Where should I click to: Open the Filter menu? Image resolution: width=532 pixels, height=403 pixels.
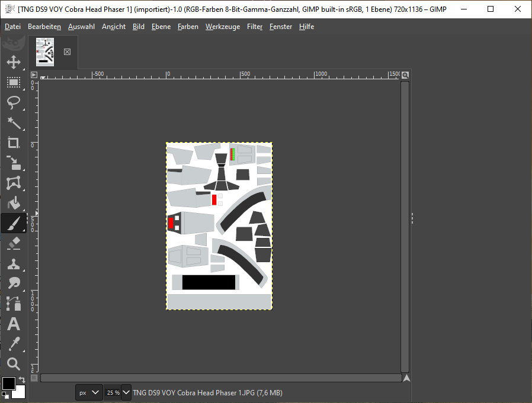[255, 27]
